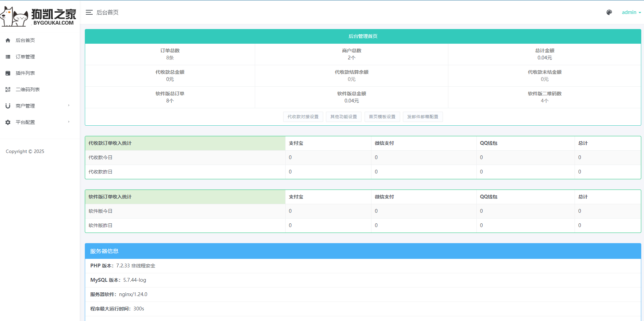The image size is (644, 321).
Task: Click the home icon beside 后台首页
Action: pyautogui.click(x=8, y=40)
